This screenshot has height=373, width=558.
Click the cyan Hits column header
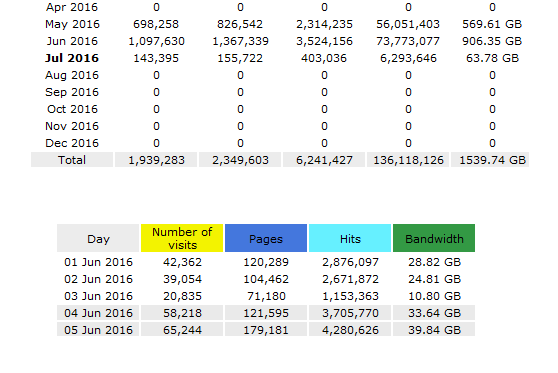(x=350, y=238)
